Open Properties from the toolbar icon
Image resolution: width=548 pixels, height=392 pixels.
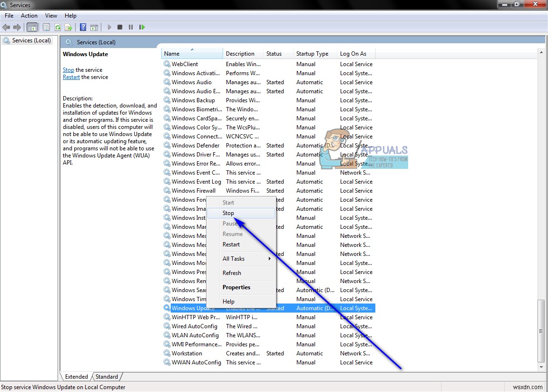(46, 27)
